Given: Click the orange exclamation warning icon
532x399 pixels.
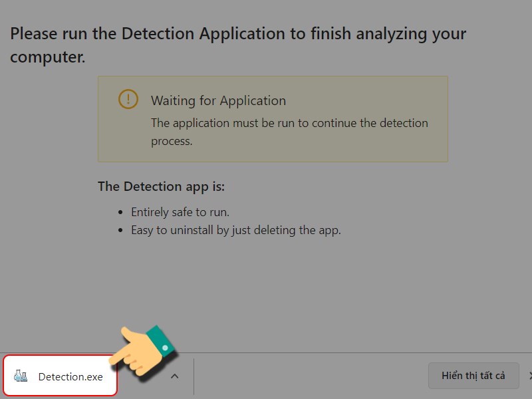Looking at the screenshot, I should coord(128,99).
